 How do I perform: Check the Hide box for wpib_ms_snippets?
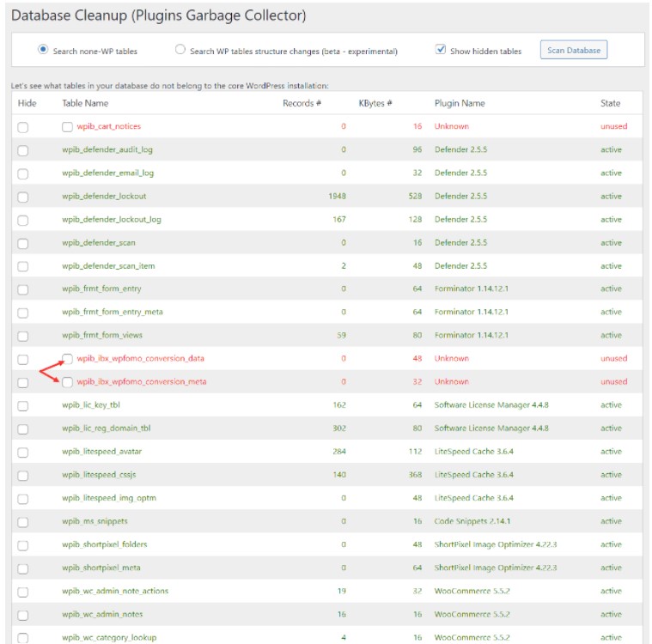(23, 521)
